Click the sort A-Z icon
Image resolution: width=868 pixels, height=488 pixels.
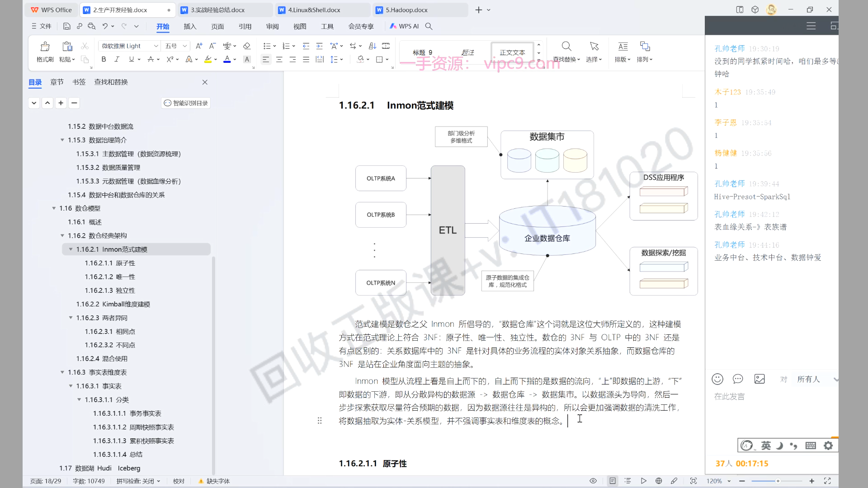coord(372,46)
